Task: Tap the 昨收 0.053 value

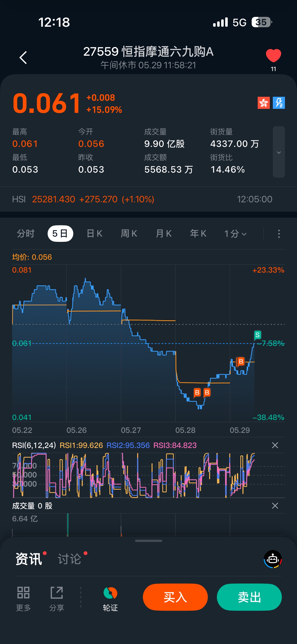Action: coord(91,170)
